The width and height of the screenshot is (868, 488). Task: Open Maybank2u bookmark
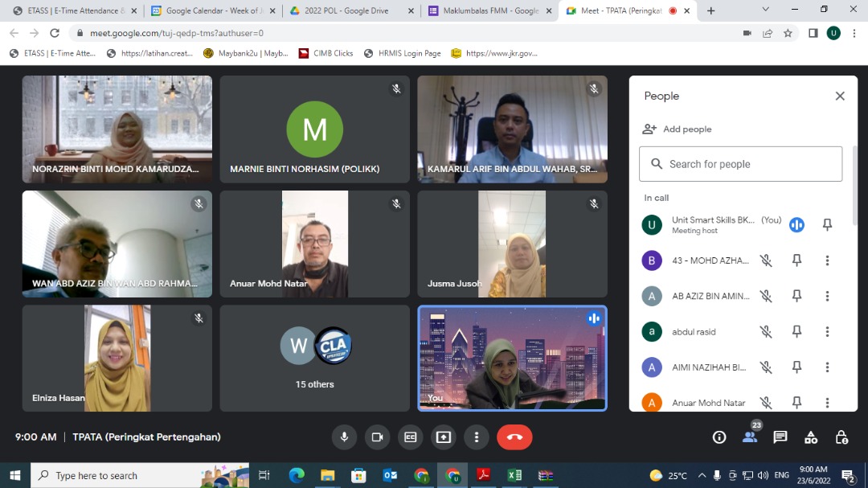click(x=246, y=53)
